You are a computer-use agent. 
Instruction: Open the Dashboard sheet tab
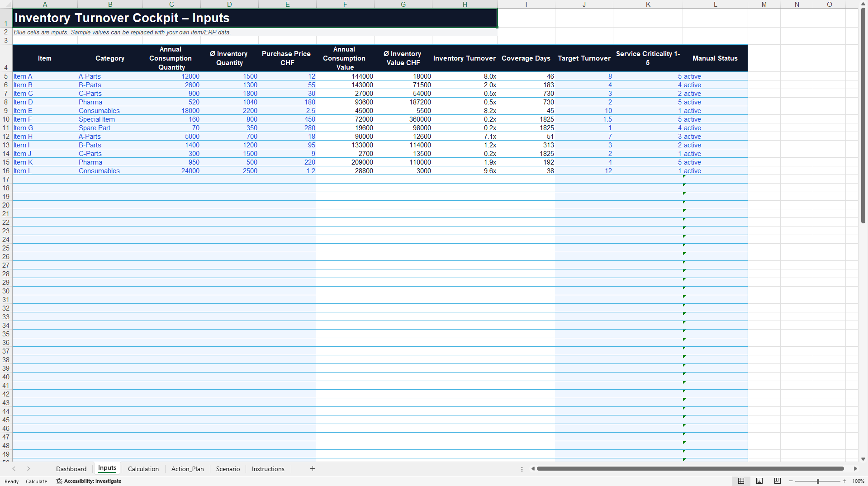(x=71, y=469)
